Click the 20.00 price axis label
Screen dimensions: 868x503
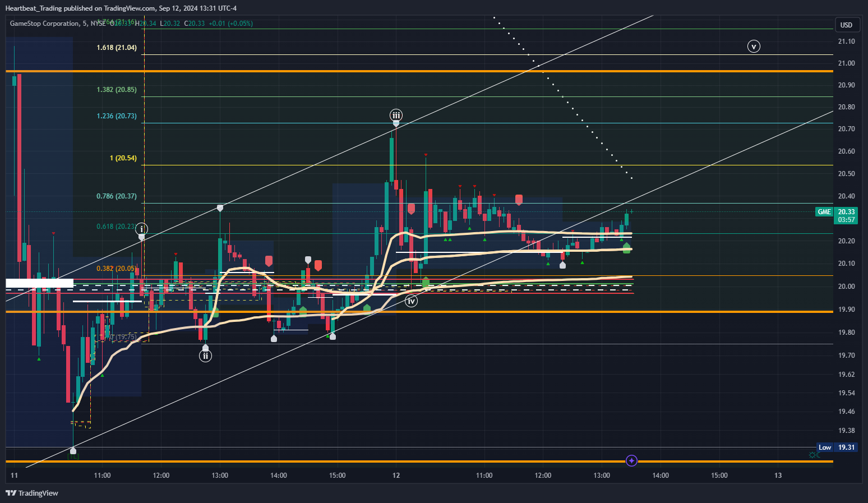pyautogui.click(x=846, y=287)
